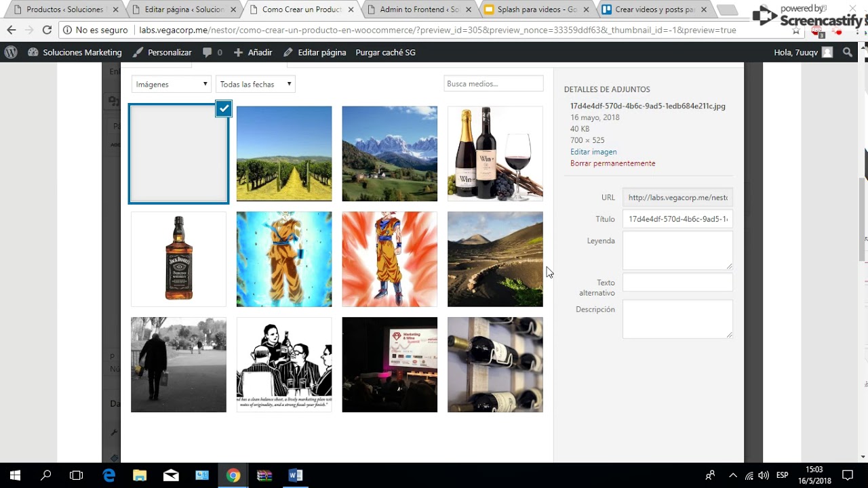
Task: Click the ESP language indicator
Action: [782, 475]
